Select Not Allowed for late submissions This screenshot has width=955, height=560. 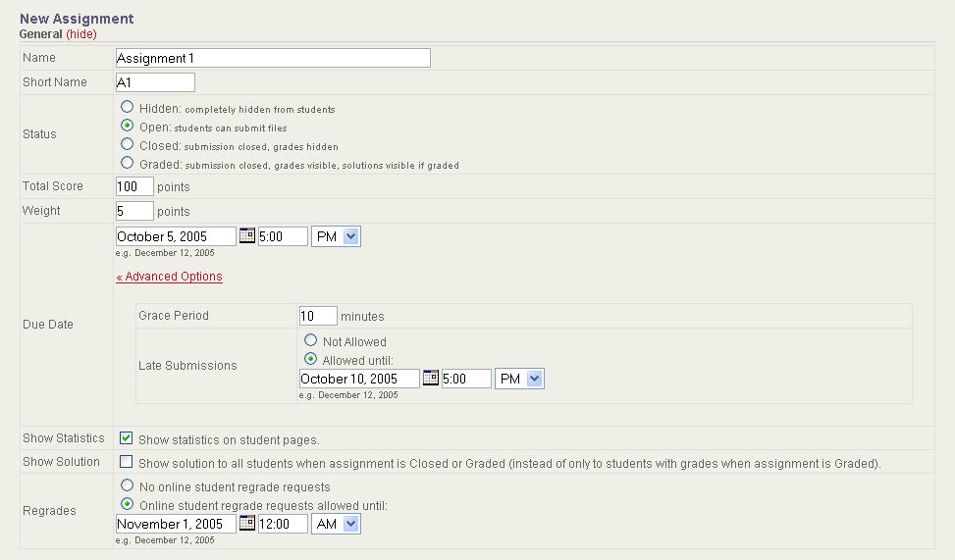coord(310,341)
